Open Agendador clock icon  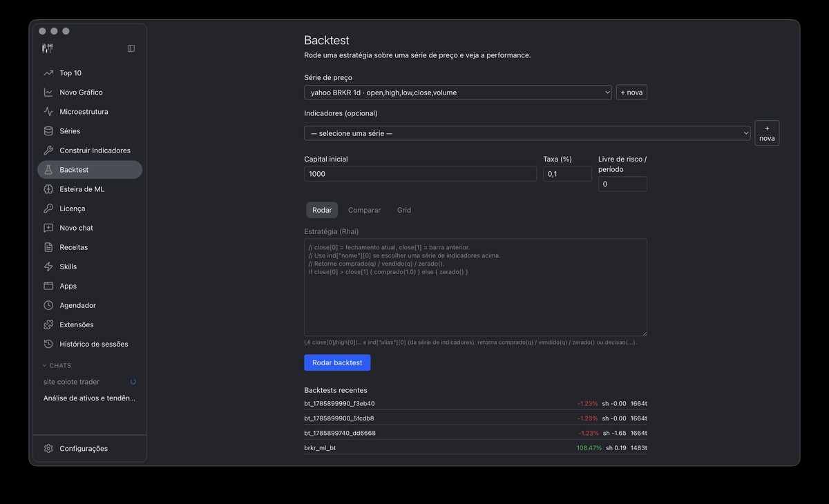tap(48, 305)
